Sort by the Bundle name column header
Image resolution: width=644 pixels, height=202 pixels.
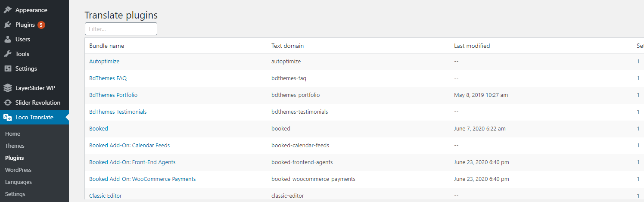pyautogui.click(x=106, y=46)
